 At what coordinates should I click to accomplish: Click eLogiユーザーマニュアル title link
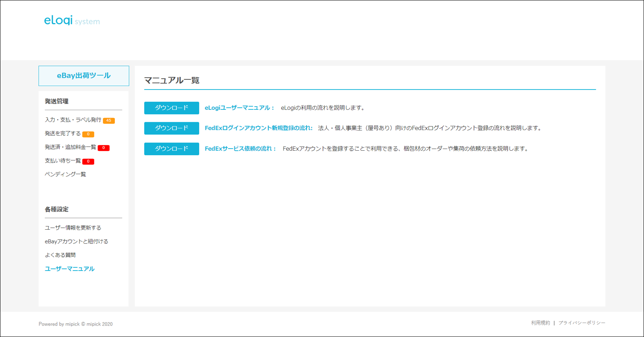pyautogui.click(x=239, y=108)
